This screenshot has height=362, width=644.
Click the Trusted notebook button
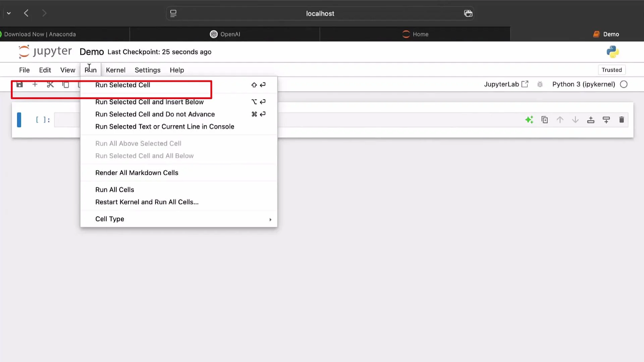[x=612, y=70]
